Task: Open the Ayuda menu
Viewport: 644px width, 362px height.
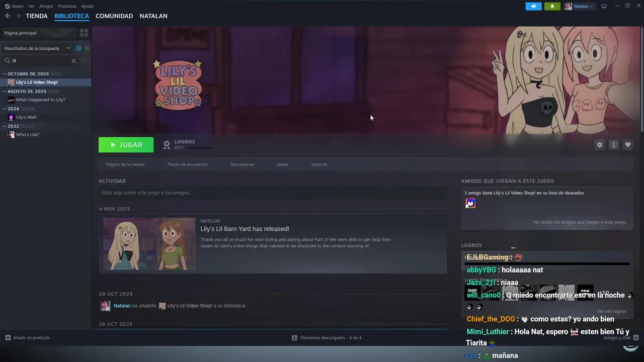Action: click(x=87, y=6)
